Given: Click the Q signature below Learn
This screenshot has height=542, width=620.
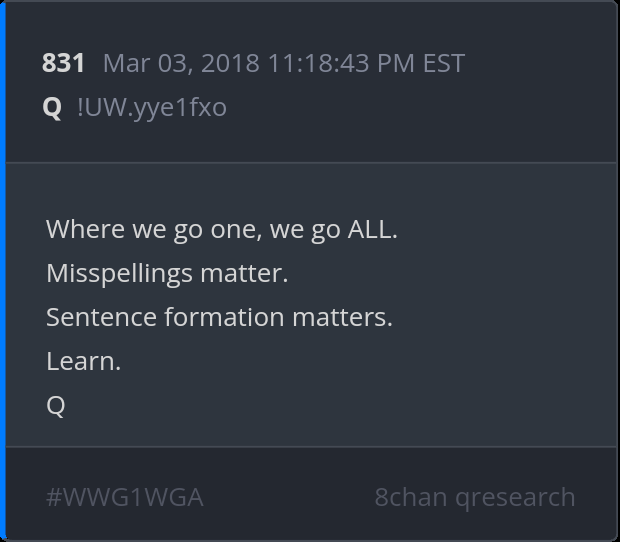Looking at the screenshot, I should click(56, 405).
